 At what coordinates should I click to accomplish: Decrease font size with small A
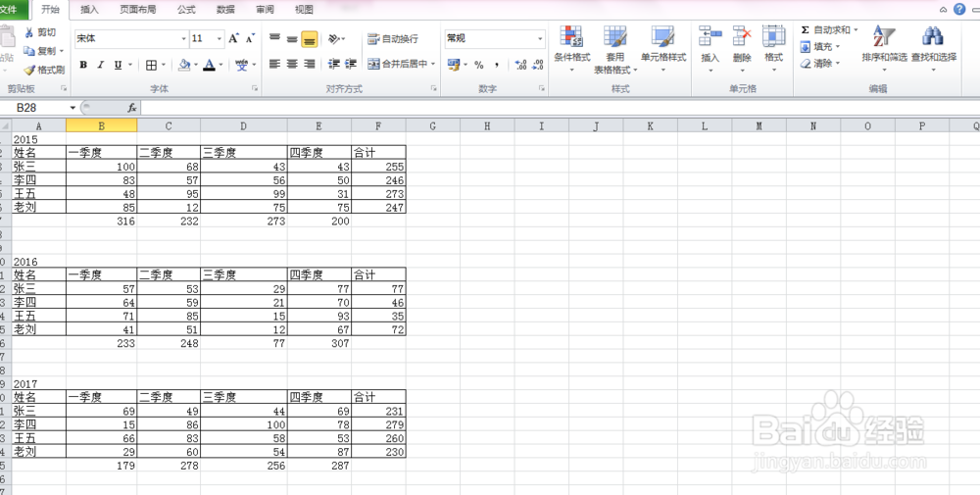point(250,39)
